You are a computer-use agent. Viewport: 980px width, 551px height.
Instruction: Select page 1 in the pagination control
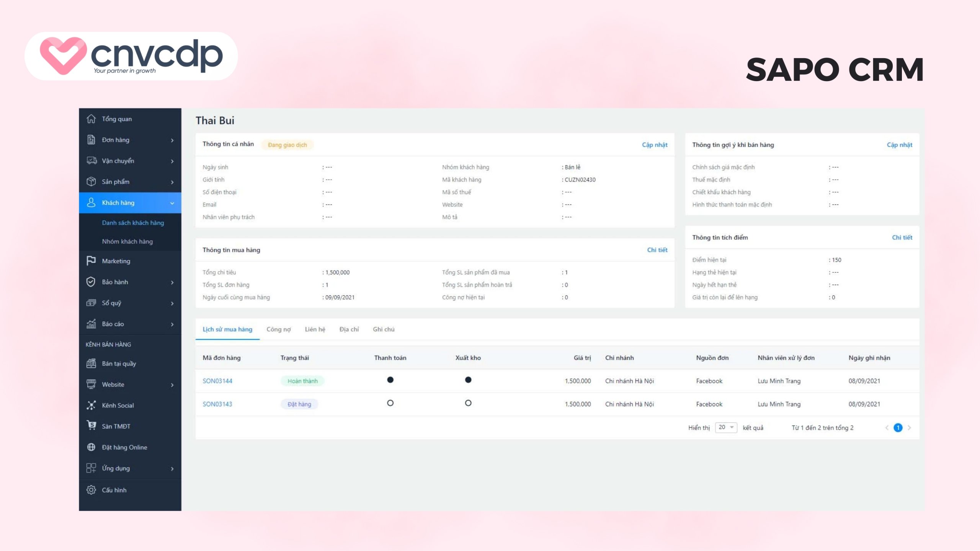[898, 427]
